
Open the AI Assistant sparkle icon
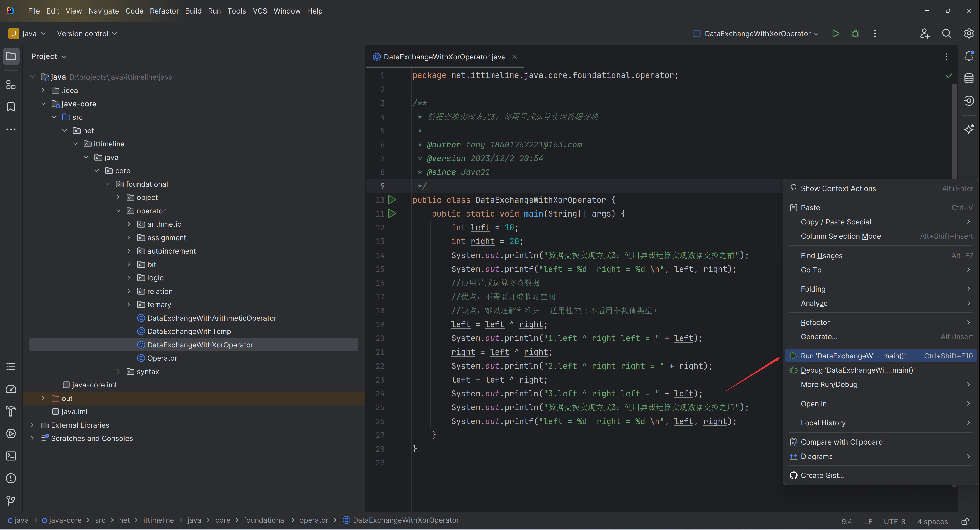(969, 129)
